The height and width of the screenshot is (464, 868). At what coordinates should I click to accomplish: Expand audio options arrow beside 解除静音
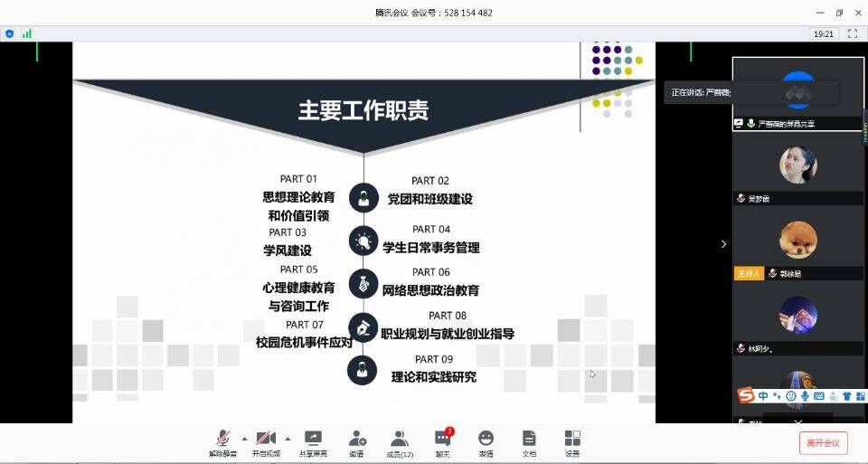(244, 438)
